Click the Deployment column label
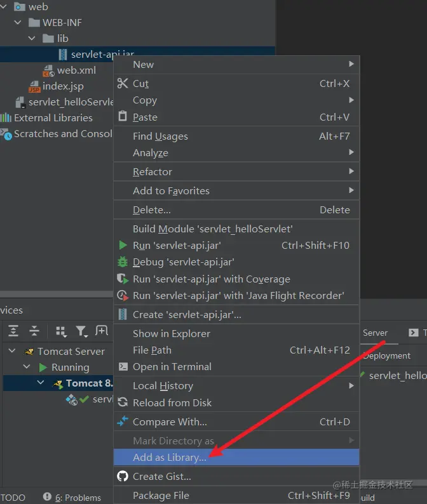The image size is (427, 504). click(387, 356)
